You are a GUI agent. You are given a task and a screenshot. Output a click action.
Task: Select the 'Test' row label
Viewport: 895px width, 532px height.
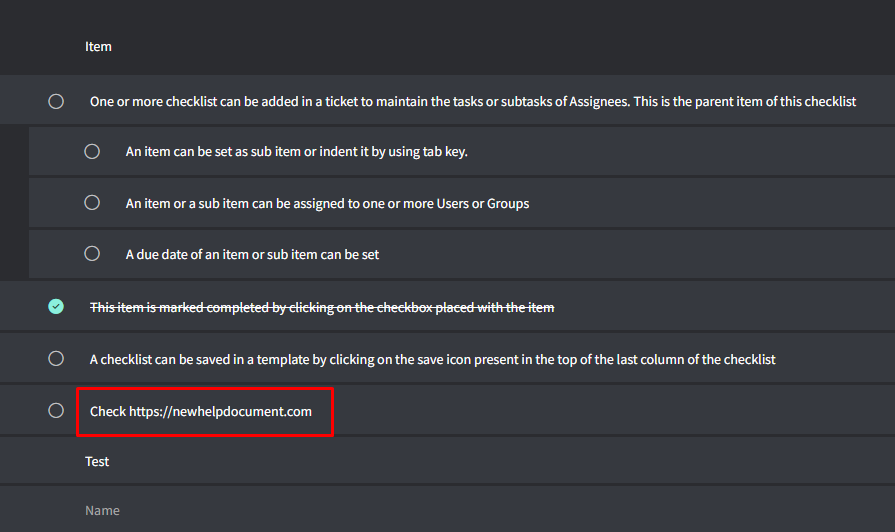tap(97, 461)
